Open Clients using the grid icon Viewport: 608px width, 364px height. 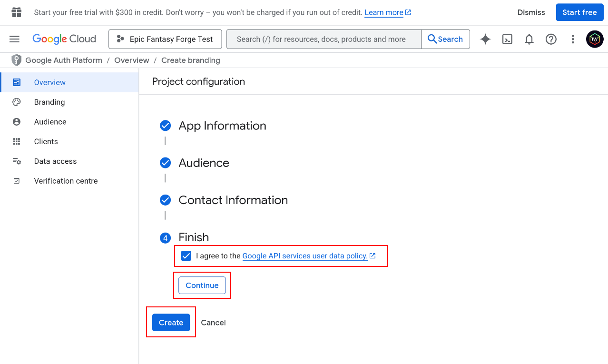(16, 141)
